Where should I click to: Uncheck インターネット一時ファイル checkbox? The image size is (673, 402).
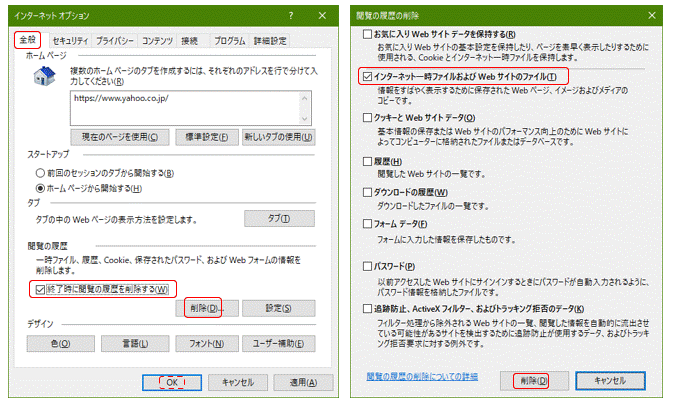coord(368,76)
